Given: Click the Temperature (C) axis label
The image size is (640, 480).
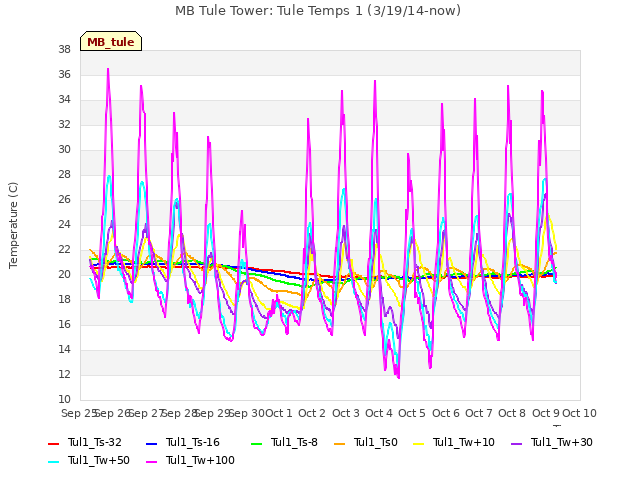Looking at the screenshot, I should point(13,225).
